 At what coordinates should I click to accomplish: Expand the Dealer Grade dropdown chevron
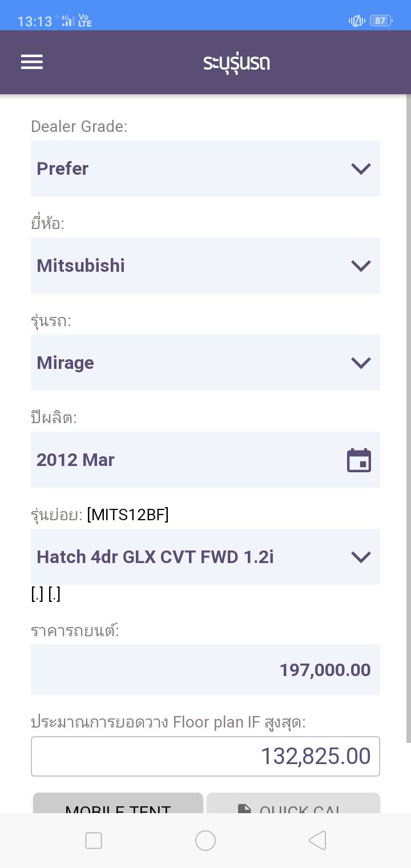361,168
